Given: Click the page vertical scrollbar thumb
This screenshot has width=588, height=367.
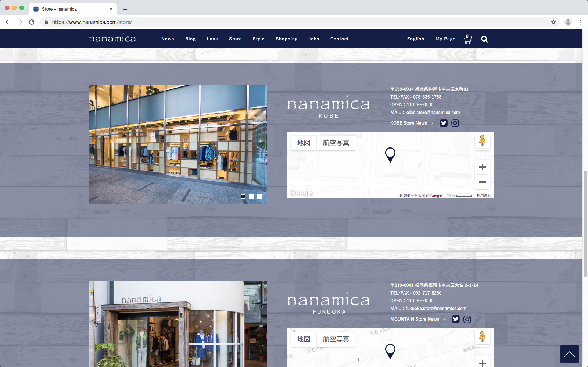Looking at the screenshot, I should tap(585, 224).
